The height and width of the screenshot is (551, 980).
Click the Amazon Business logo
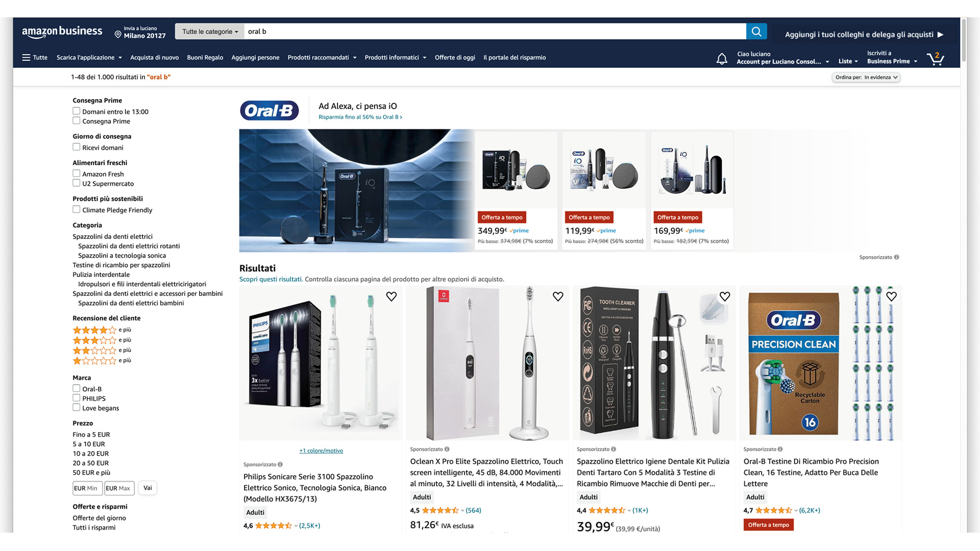62,32
